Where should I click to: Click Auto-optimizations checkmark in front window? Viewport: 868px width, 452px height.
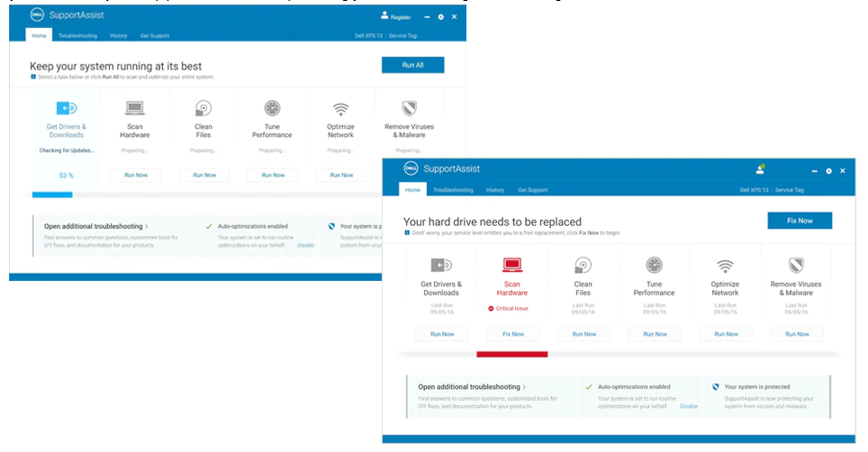click(589, 387)
